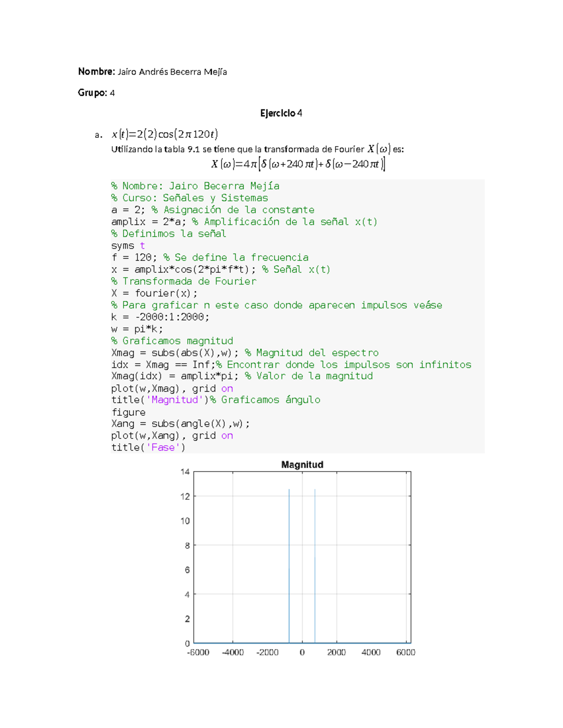Click the right impulse spike in the plot
The width and height of the screenshot is (563, 728).
pos(315,563)
